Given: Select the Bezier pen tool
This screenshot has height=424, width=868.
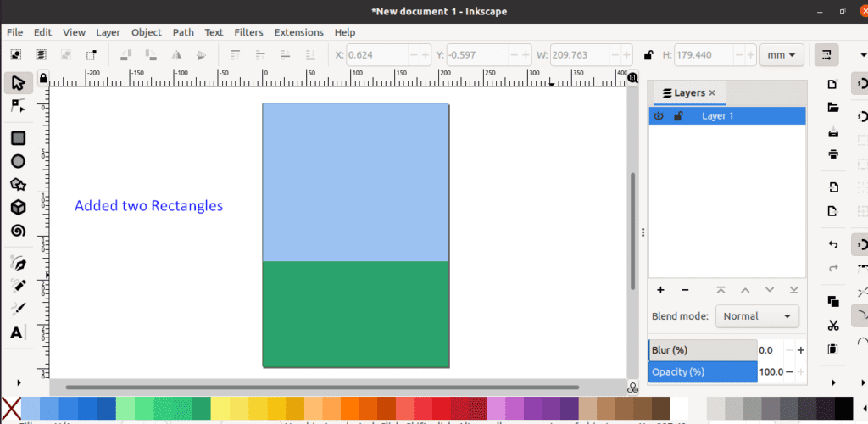Looking at the screenshot, I should (19, 263).
